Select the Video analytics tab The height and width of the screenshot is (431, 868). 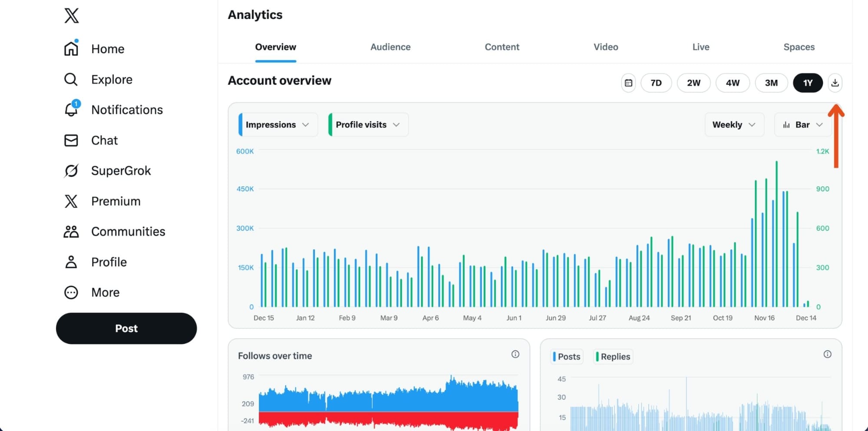(x=606, y=47)
